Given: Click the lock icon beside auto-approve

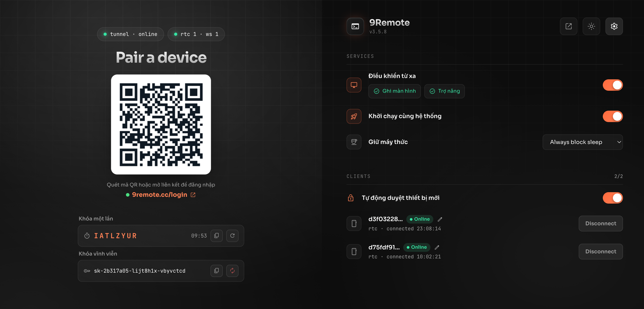Looking at the screenshot, I should pyautogui.click(x=350, y=198).
